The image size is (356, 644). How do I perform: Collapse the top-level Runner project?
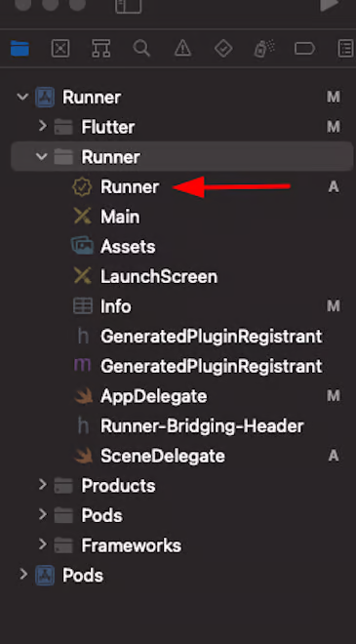pyautogui.click(x=22, y=98)
